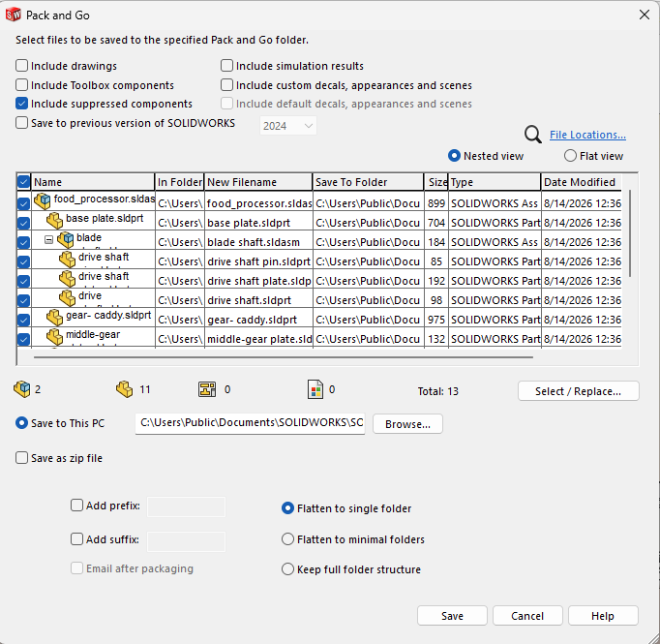Uncheck the middle-gear plate row checkbox
Screen dimensions: 660x644
pos(23,340)
